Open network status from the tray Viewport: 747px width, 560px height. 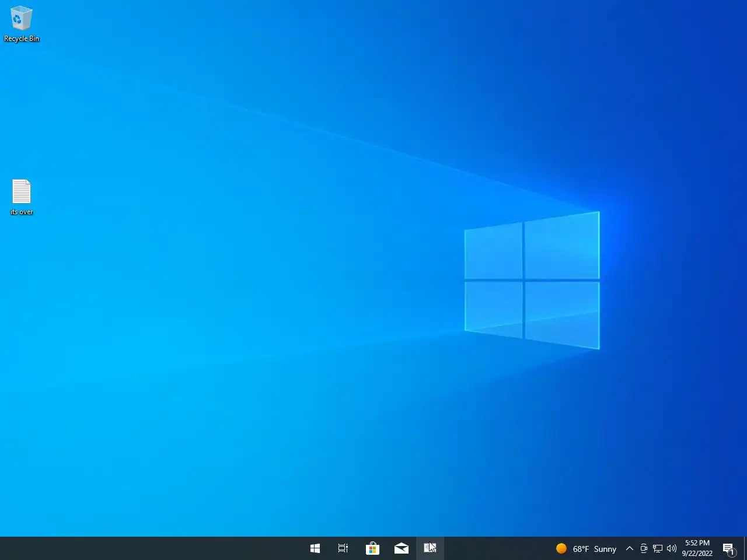coord(658,548)
